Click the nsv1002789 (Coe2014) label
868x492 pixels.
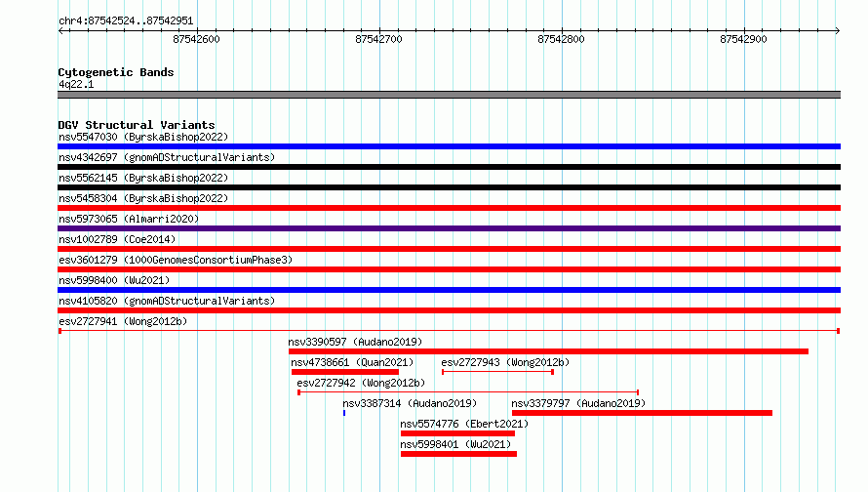tap(117, 239)
